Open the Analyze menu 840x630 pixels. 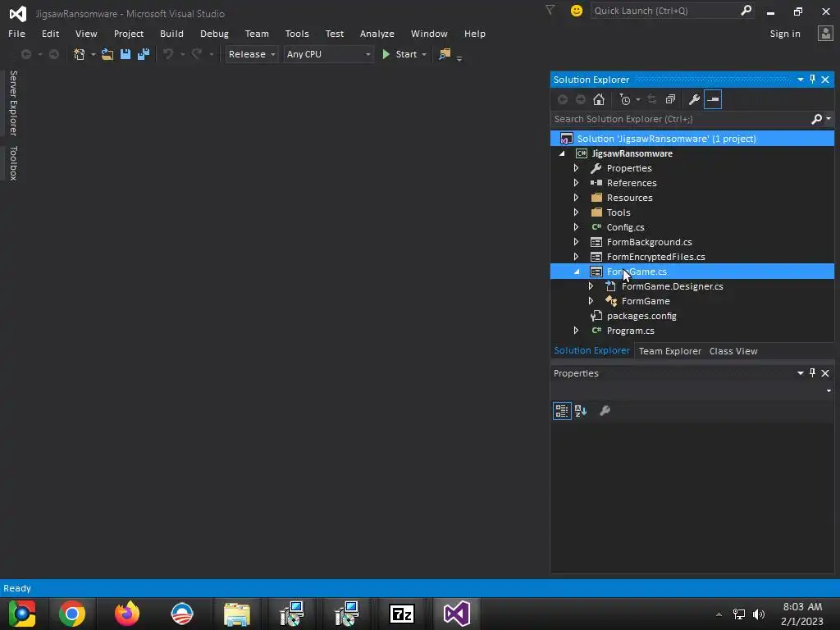coord(377,33)
